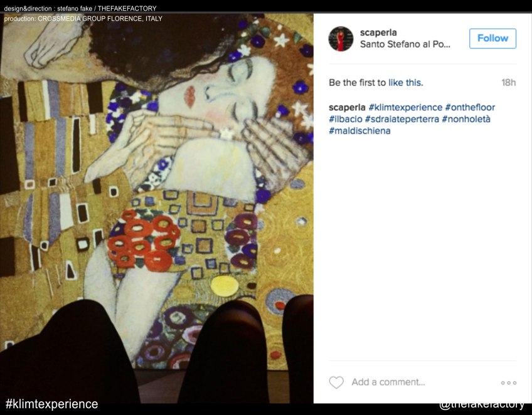
Task: Open the #nonholetà hashtag
Action: [466, 119]
